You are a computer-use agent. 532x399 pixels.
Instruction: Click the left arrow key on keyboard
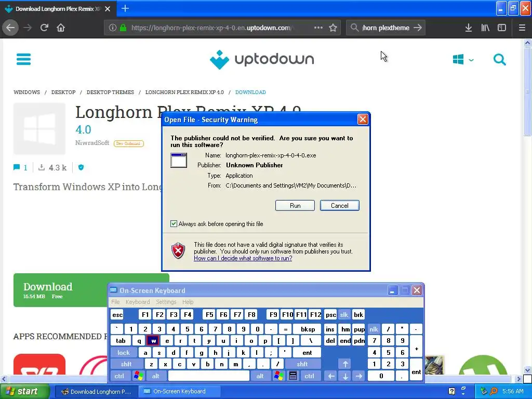[x=331, y=376]
